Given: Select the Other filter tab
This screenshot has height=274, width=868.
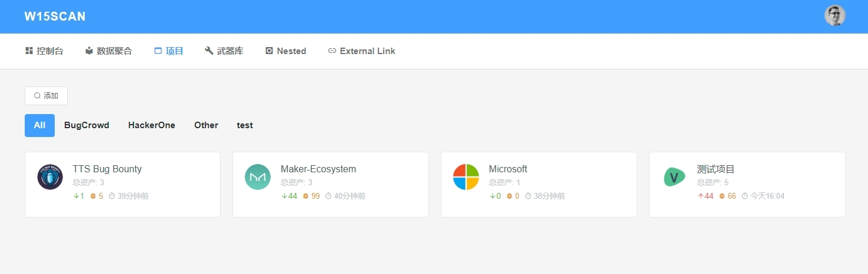Looking at the screenshot, I should [x=206, y=125].
